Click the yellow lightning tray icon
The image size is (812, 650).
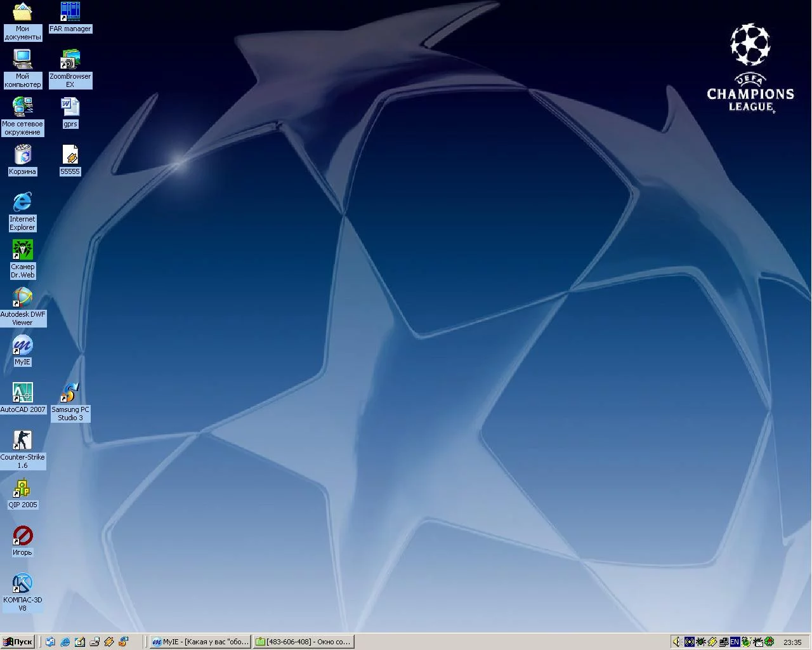click(712, 642)
